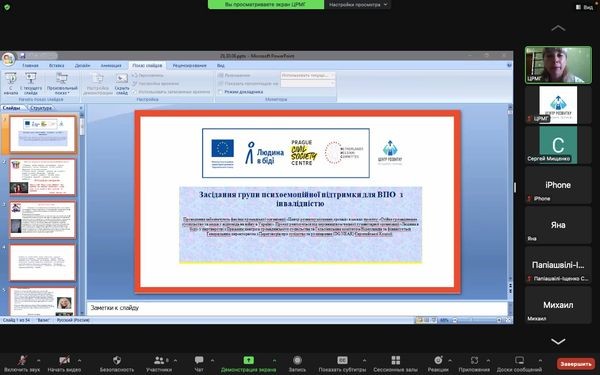Click the Zoom unmute microphone icon
Viewport: 600px width, 375px height.
tap(22, 360)
